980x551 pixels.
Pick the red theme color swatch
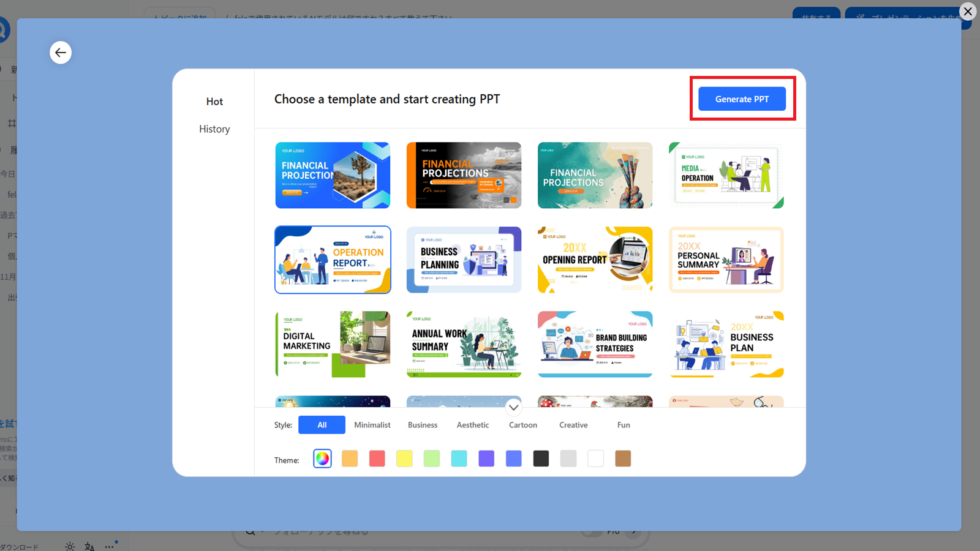pos(377,459)
